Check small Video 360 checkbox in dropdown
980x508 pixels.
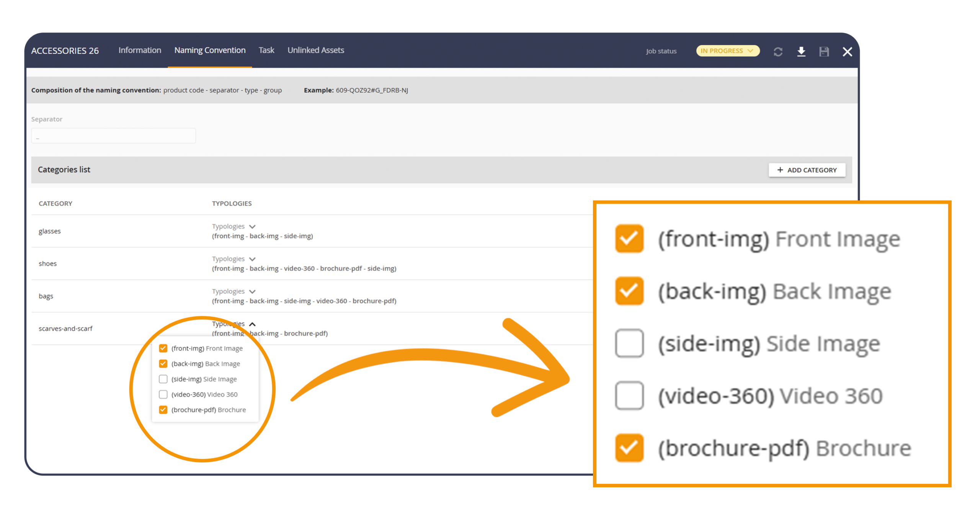click(x=163, y=394)
